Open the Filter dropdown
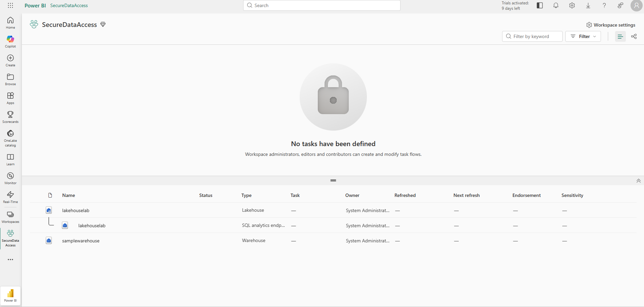Viewport: 644px width, 307px height. tap(583, 36)
